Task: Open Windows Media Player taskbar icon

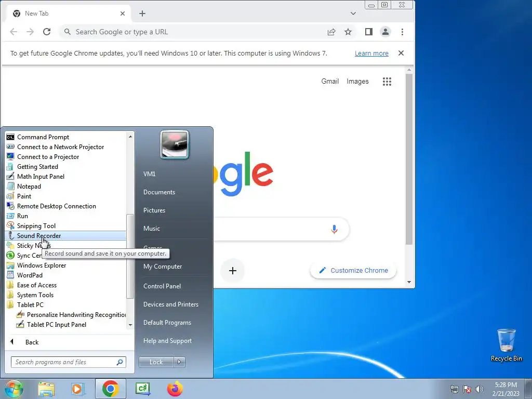Action: pos(77,389)
